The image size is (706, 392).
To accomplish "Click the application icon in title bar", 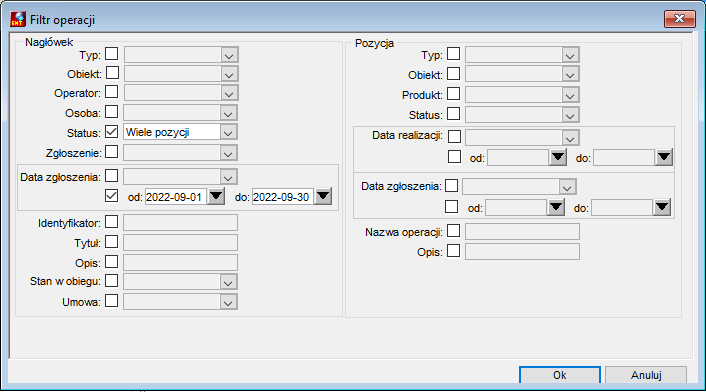I will pyautogui.click(x=18, y=19).
